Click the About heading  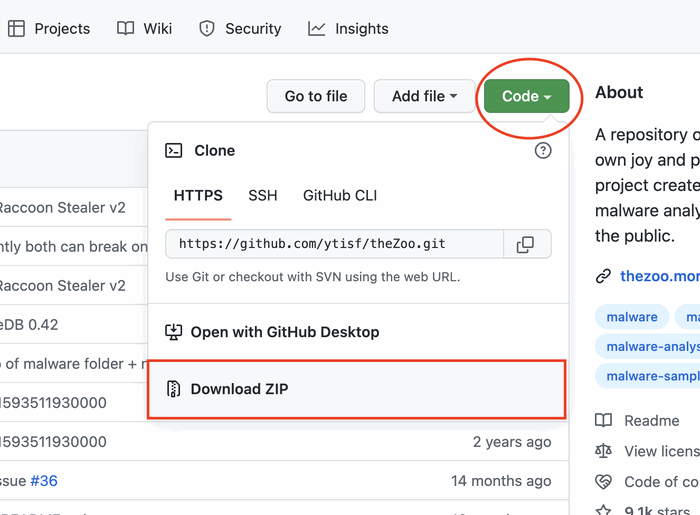pos(619,92)
